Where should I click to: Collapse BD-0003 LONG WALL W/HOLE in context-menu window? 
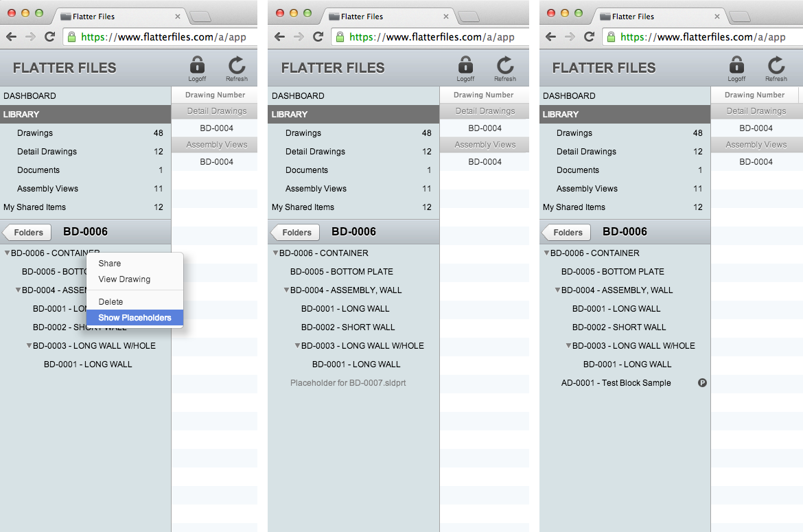30,345
